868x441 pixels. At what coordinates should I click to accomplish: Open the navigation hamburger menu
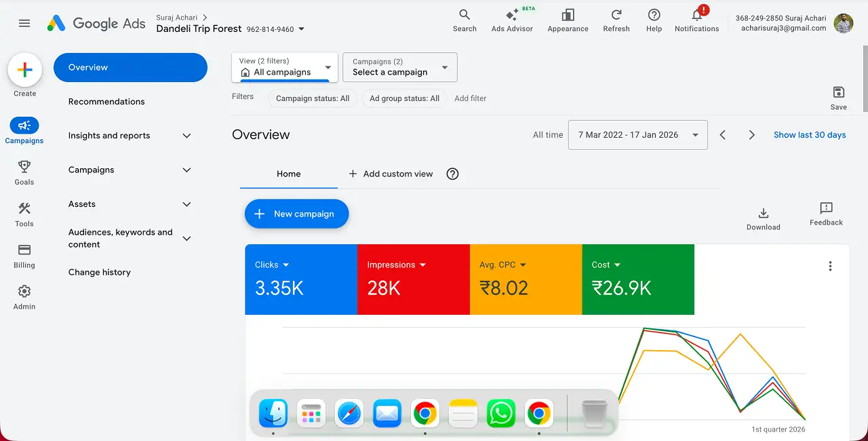(x=24, y=22)
